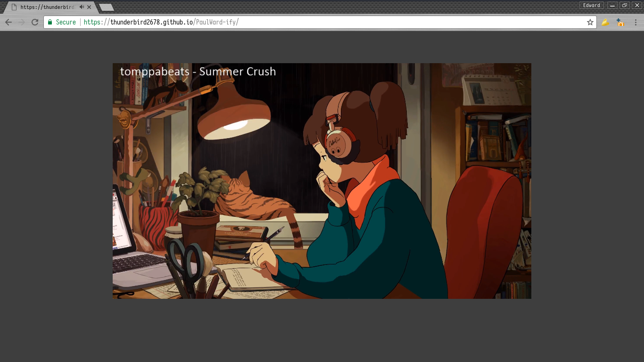
Task: Click the tomppabeats - Summer Crush title
Action: [198, 72]
